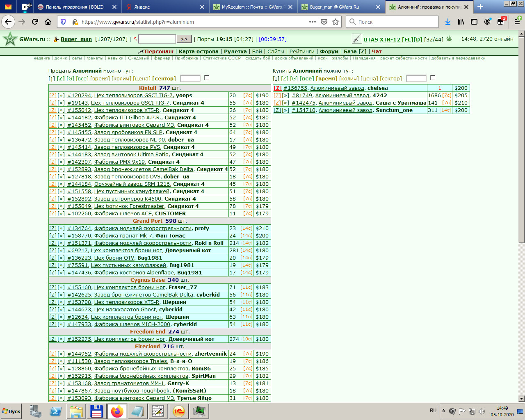Expand row #134764 with the [»] toggle
The width and height of the screenshot is (525, 420).
pyautogui.click(x=61, y=228)
